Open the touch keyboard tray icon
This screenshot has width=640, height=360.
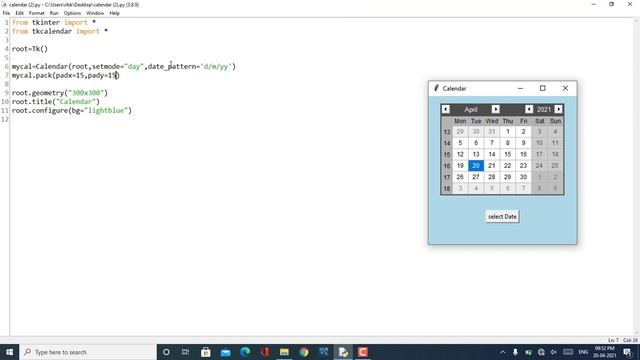coord(568,352)
